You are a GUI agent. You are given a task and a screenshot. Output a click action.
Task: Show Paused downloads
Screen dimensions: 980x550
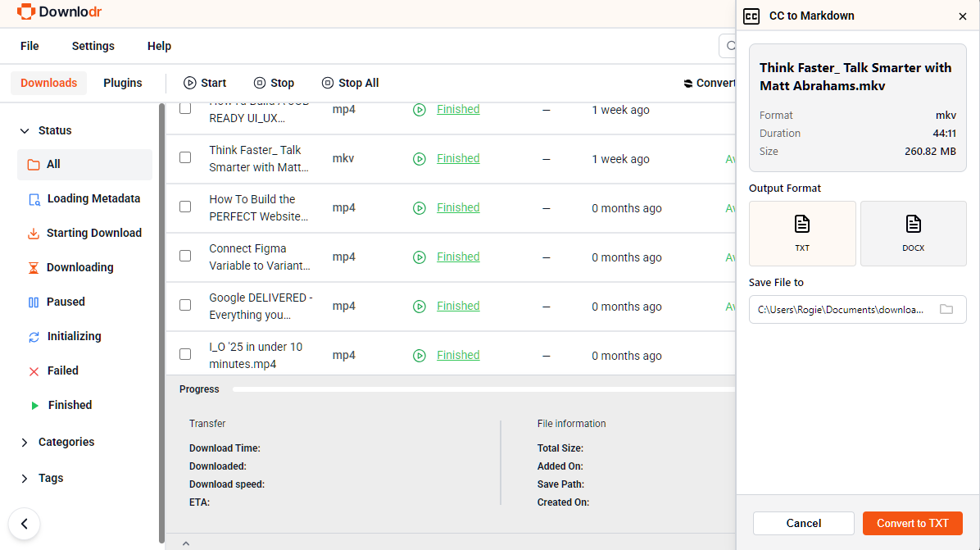66,302
